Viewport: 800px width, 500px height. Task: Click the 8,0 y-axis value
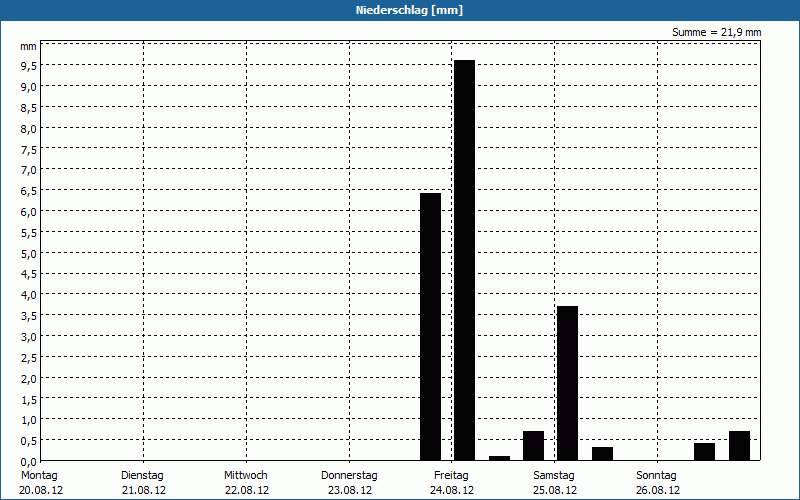click(x=29, y=129)
